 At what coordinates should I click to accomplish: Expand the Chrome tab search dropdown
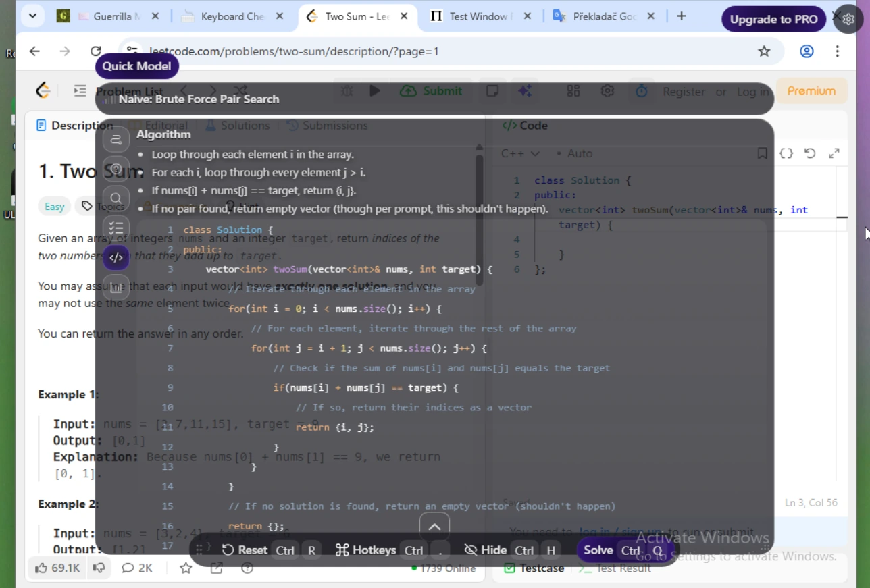pyautogui.click(x=32, y=16)
